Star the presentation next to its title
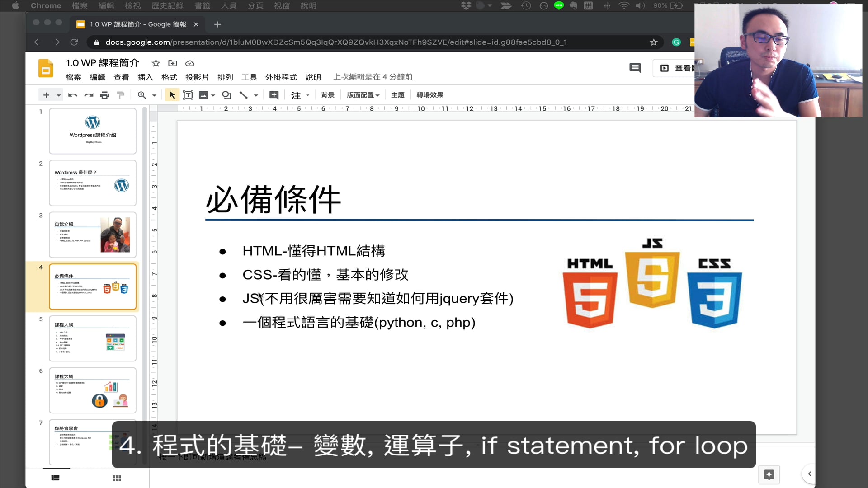 coord(156,63)
